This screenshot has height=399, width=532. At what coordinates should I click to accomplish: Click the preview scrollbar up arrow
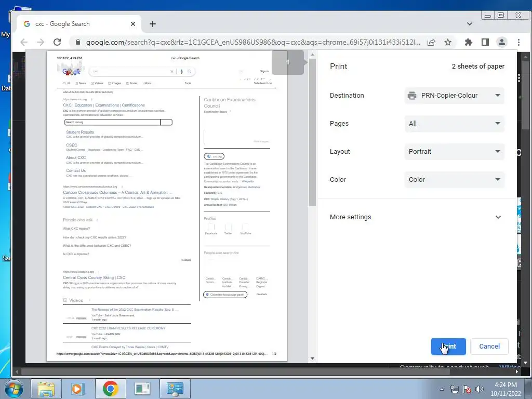pyautogui.click(x=312, y=55)
